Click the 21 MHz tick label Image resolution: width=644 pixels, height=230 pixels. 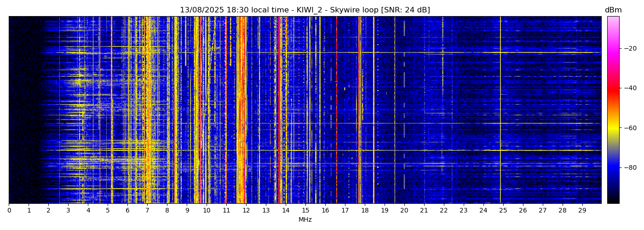tap(424, 210)
